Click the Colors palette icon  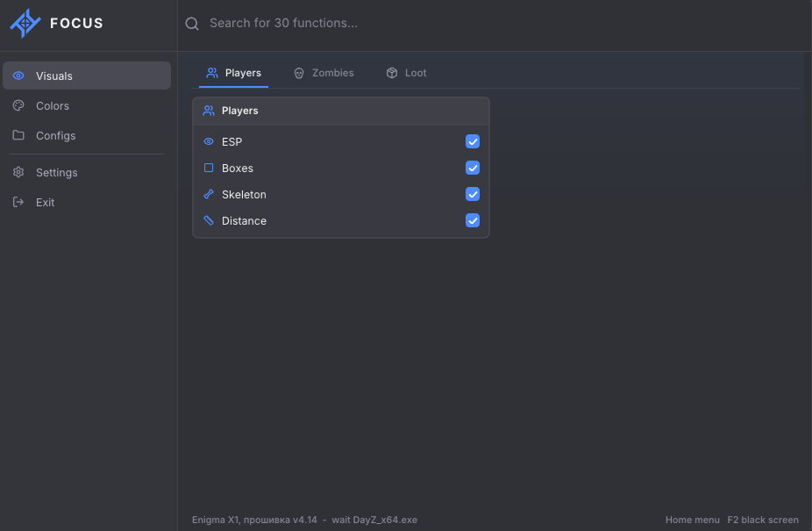click(18, 105)
